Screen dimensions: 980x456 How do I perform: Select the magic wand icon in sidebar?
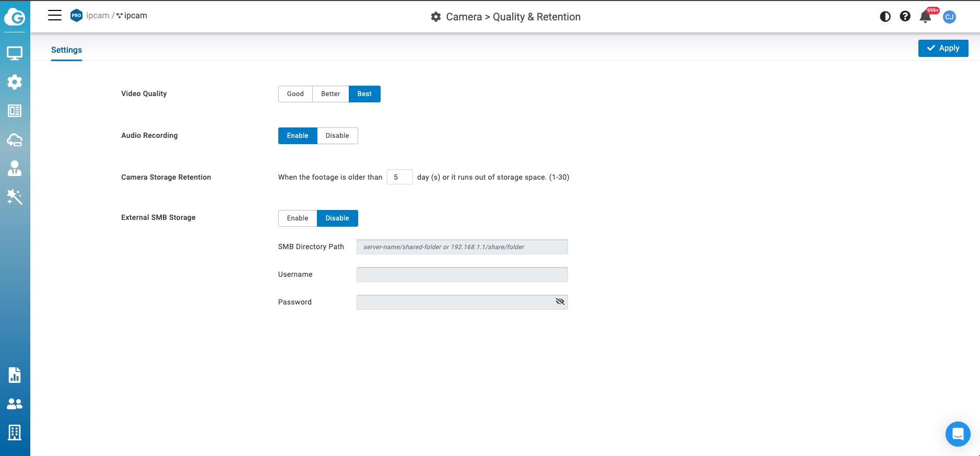pyautogui.click(x=15, y=197)
